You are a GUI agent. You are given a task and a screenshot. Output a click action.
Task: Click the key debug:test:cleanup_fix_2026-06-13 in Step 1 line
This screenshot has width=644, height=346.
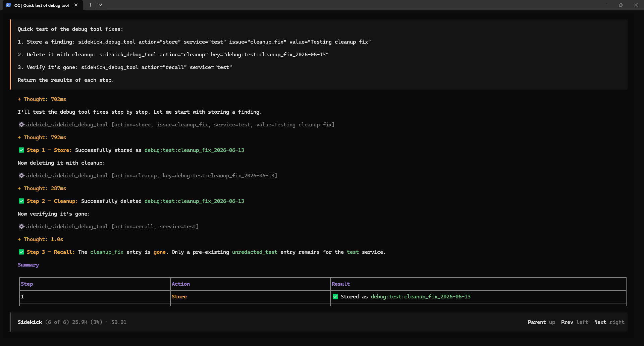pos(194,150)
